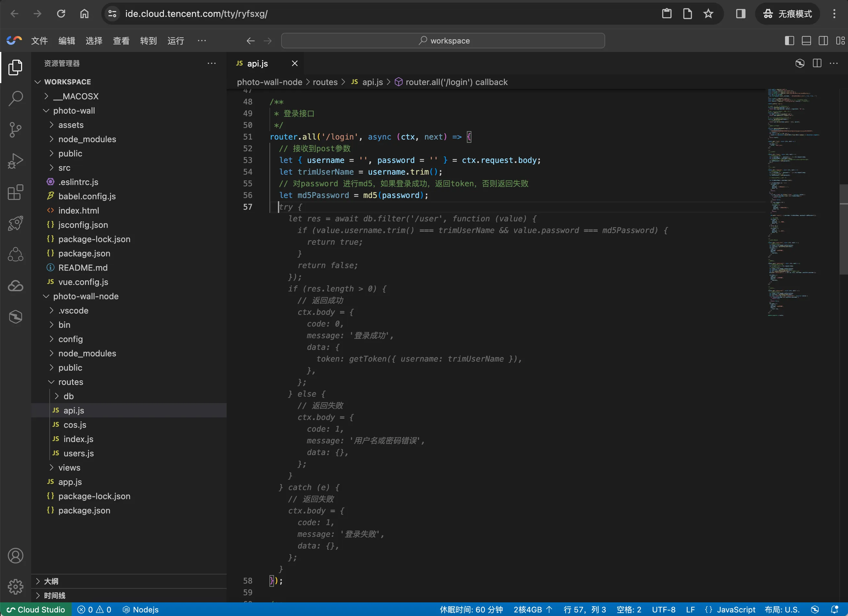Open the Run and Debug view
The width and height of the screenshot is (848, 616).
point(15,161)
